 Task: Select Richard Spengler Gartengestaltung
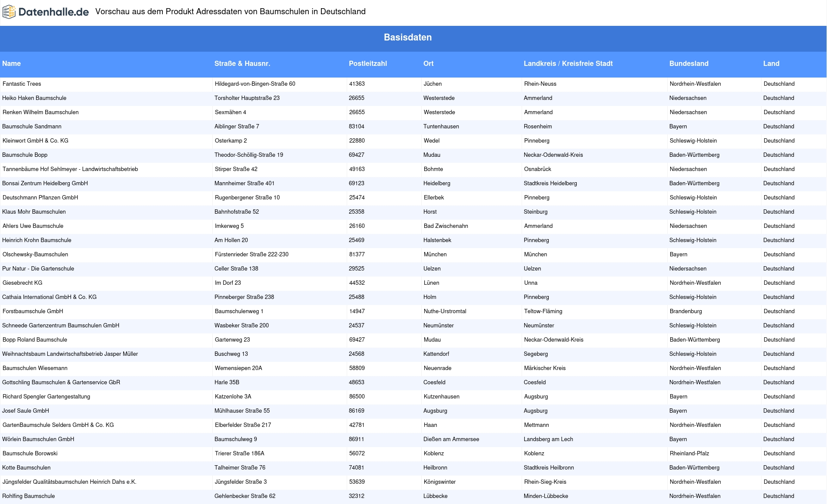coord(47,397)
